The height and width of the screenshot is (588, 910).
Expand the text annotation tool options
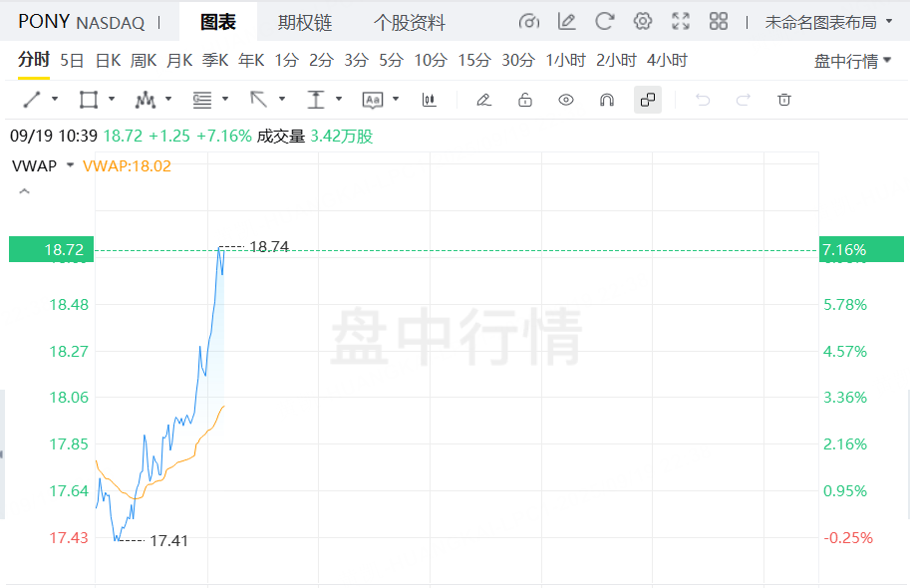click(x=396, y=100)
